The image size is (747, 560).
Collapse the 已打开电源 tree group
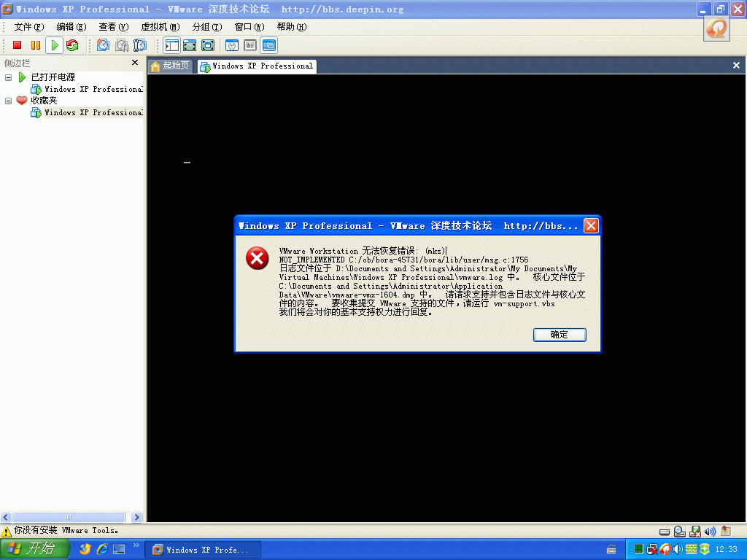point(8,77)
